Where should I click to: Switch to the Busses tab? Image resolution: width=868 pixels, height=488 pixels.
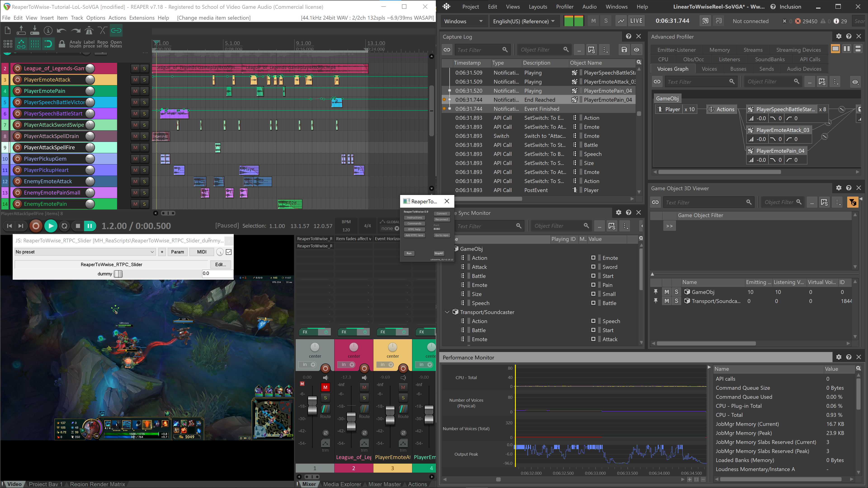click(x=738, y=69)
